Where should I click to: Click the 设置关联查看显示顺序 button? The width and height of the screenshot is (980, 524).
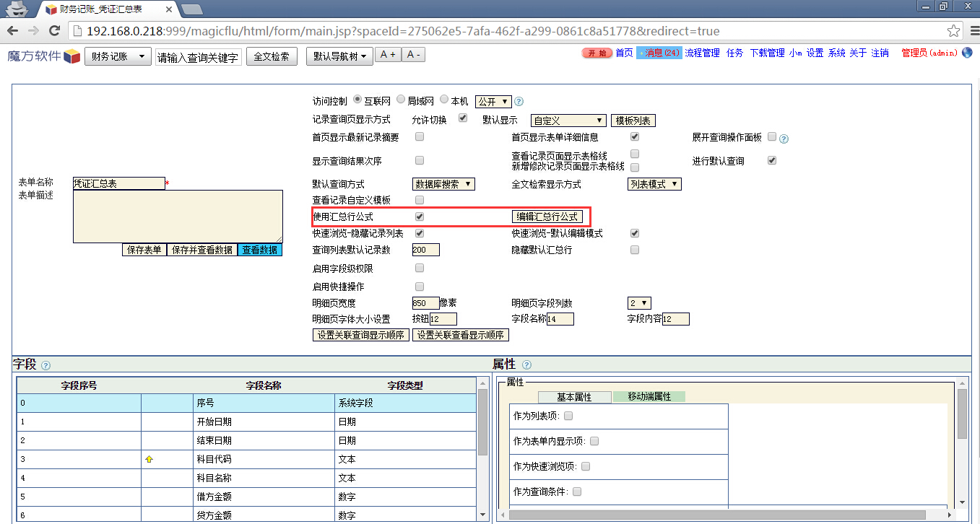pos(461,335)
